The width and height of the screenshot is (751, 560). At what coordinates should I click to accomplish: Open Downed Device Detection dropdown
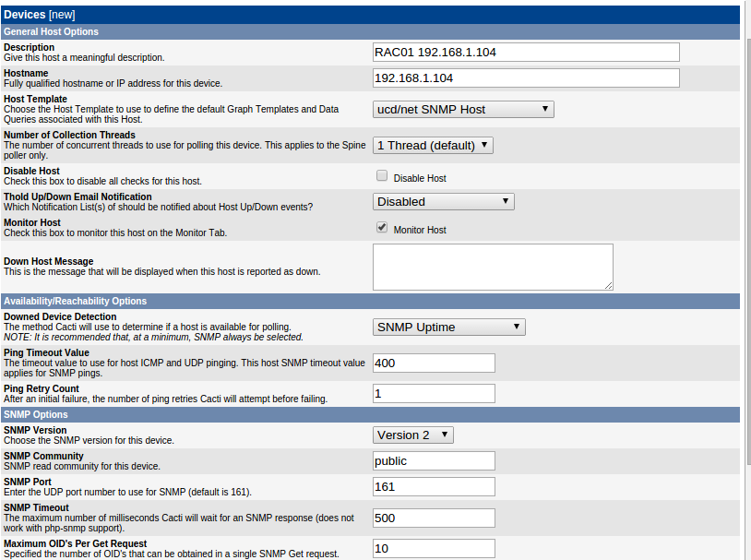(x=448, y=328)
